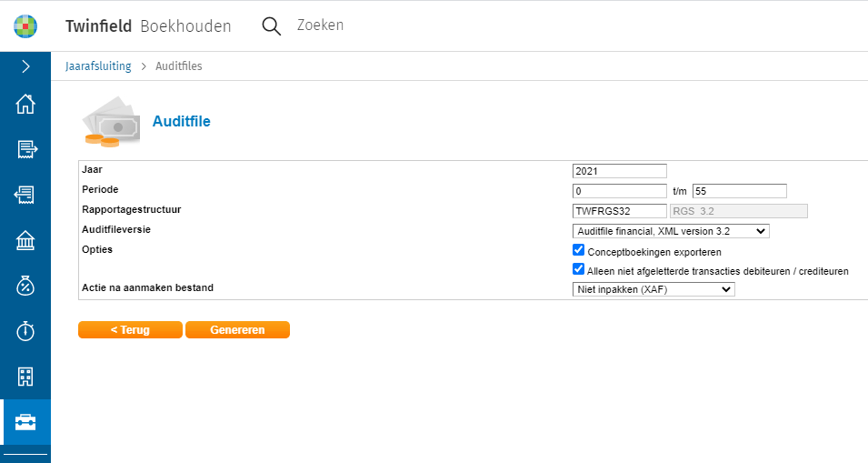Open the office building sidebar icon
The width and height of the screenshot is (868, 463).
25,377
